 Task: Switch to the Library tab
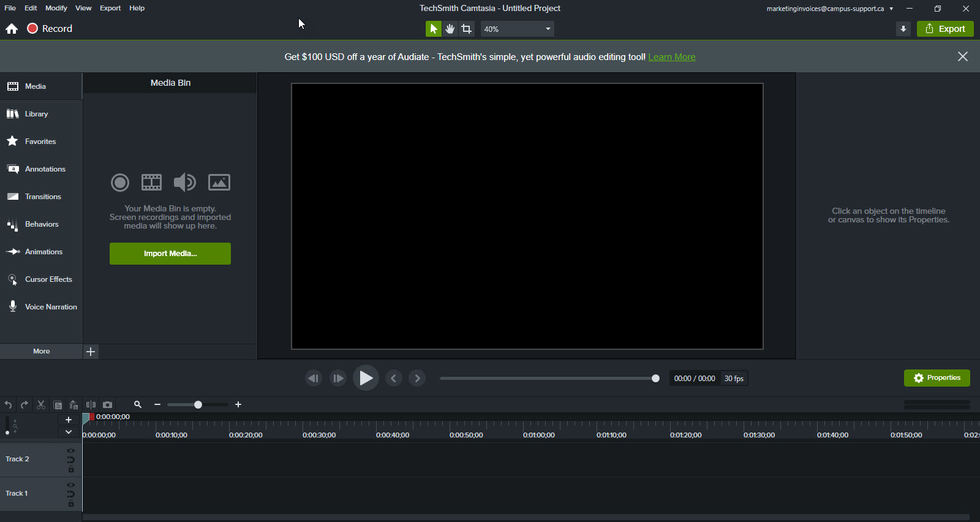coord(41,114)
